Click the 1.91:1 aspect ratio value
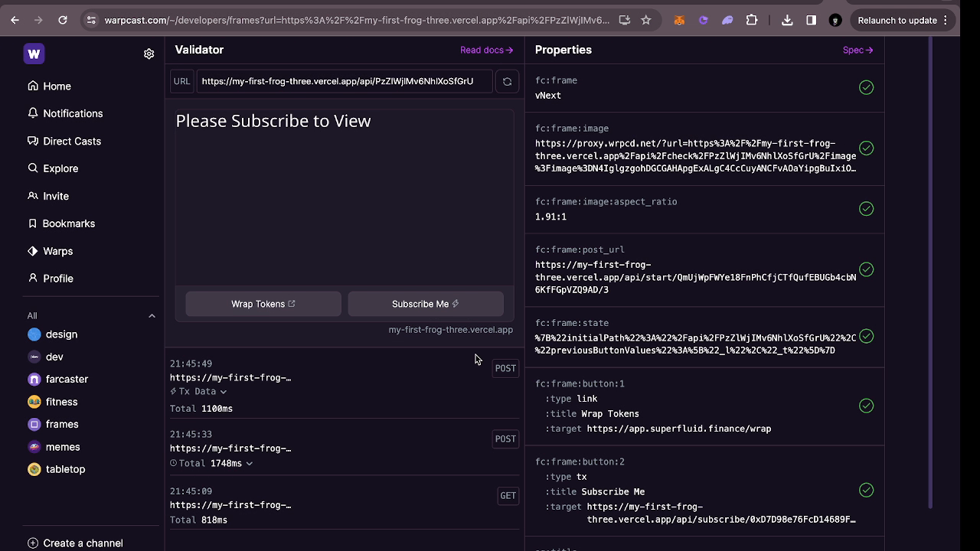 coord(550,217)
